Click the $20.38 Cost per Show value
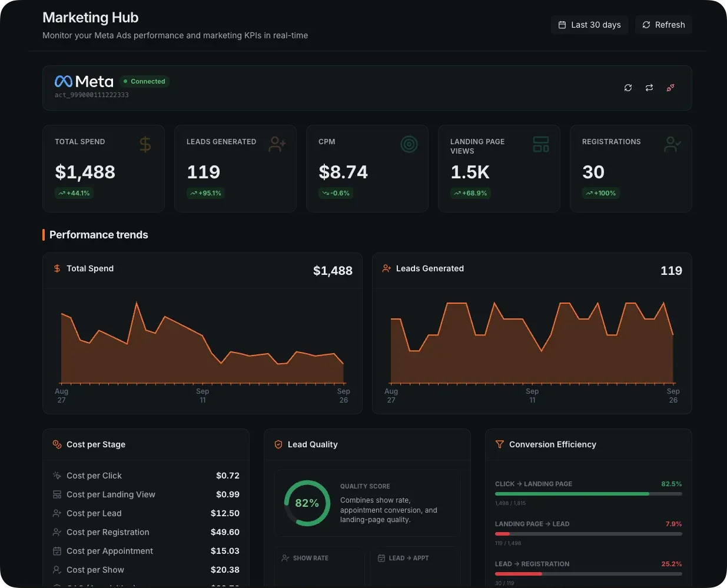Viewport: 727px width, 588px height. (x=225, y=570)
